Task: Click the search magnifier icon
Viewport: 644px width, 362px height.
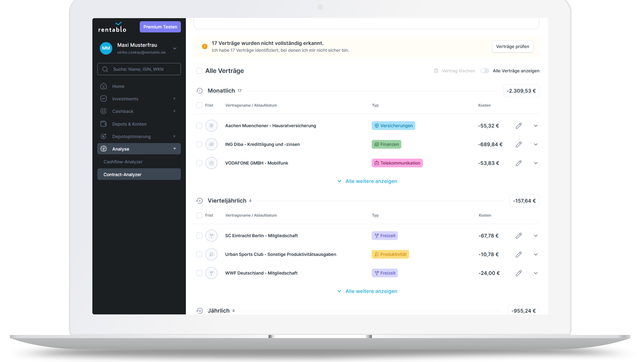Action: click(105, 69)
